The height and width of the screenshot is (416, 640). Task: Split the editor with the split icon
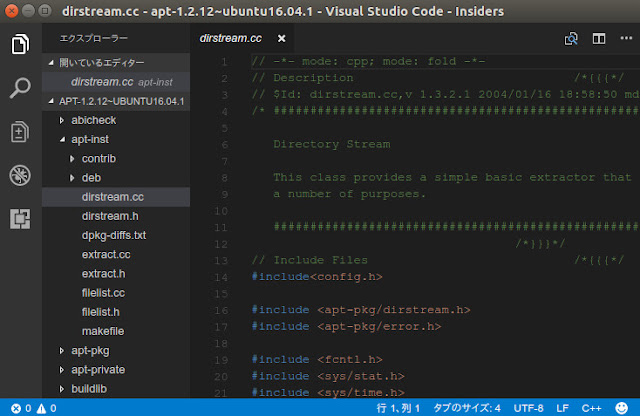click(599, 39)
